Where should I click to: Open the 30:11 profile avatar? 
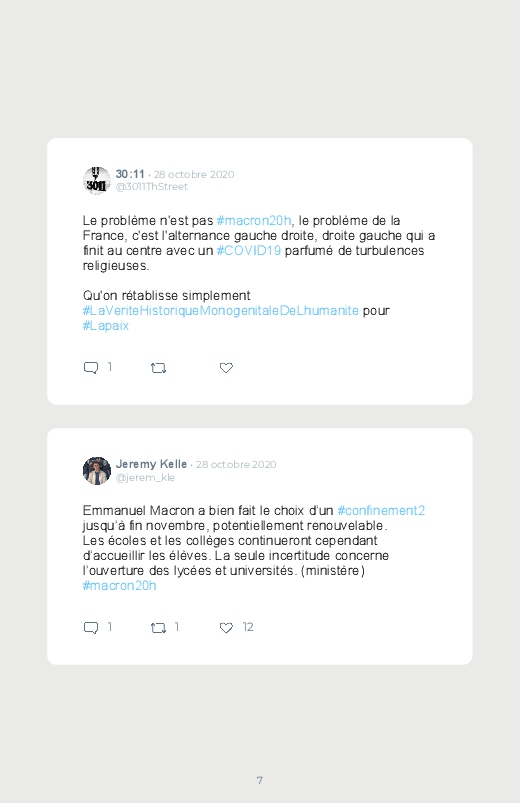97,180
